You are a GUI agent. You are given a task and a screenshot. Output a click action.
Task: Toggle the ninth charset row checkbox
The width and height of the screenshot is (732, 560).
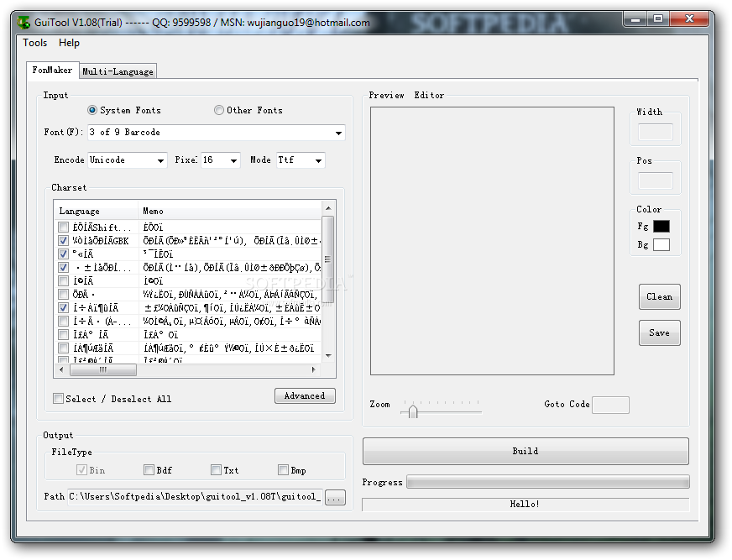pyautogui.click(x=63, y=335)
